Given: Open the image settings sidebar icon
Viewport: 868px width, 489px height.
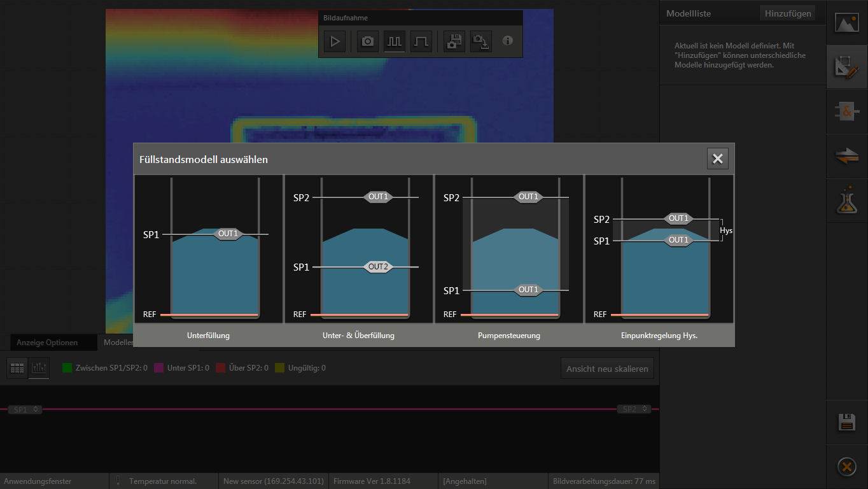Looking at the screenshot, I should pos(846,24).
